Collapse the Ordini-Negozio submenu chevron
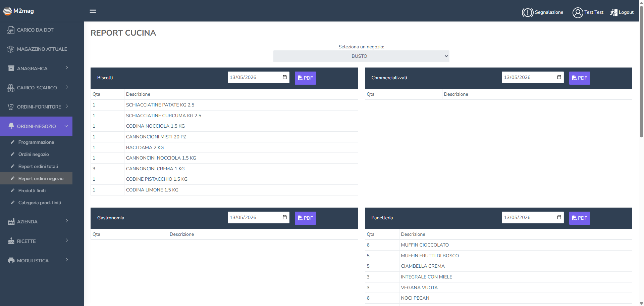644x306 pixels. [66, 126]
